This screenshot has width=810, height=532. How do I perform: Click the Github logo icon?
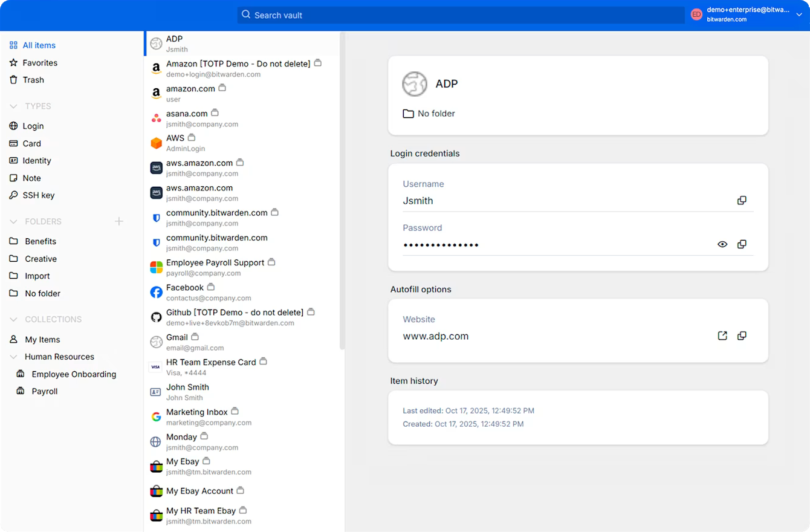(x=156, y=317)
